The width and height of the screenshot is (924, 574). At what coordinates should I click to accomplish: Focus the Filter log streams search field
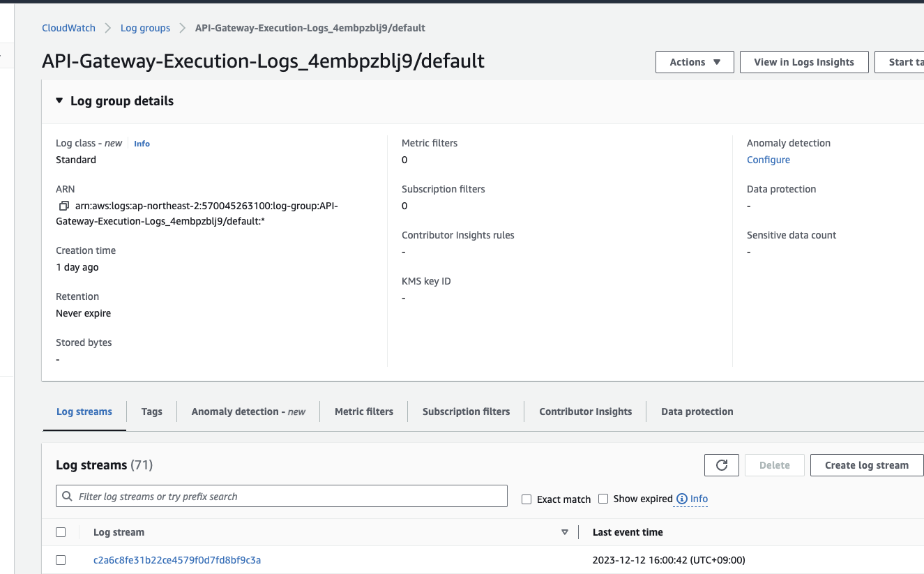tap(282, 497)
